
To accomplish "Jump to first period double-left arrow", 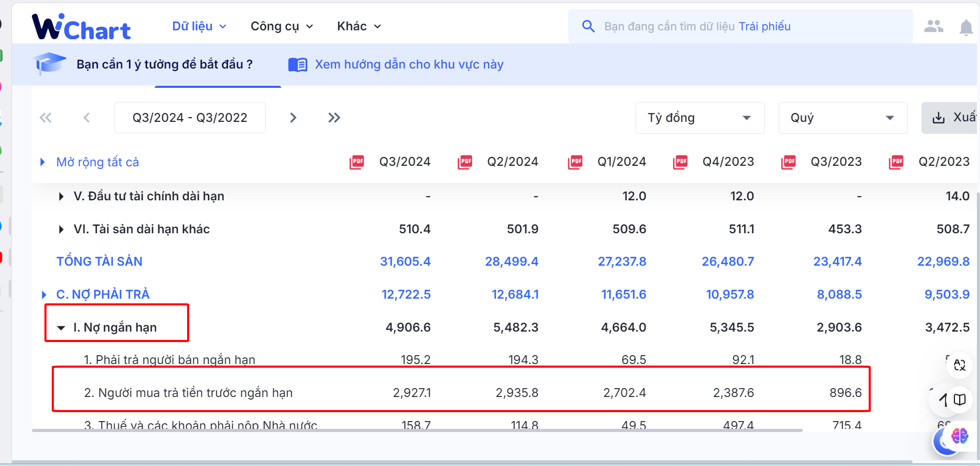I will [45, 118].
